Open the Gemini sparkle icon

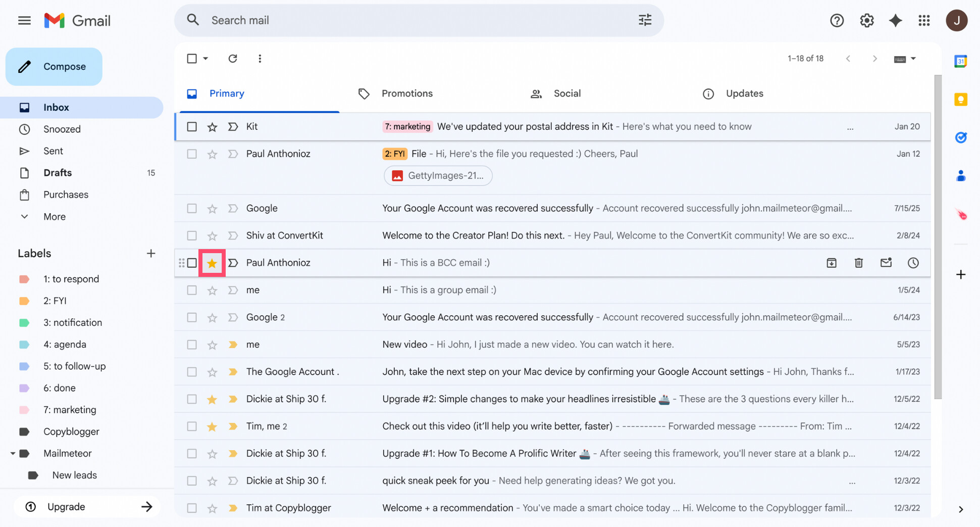895,20
